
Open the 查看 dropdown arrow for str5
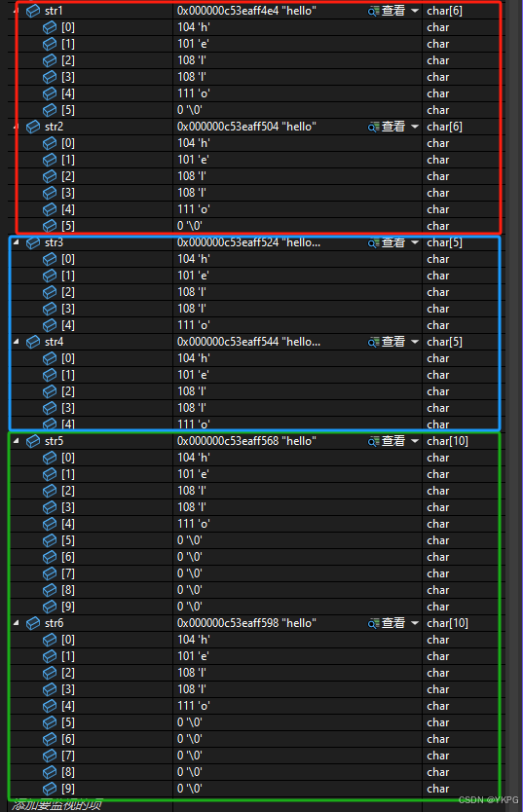pyautogui.click(x=415, y=441)
